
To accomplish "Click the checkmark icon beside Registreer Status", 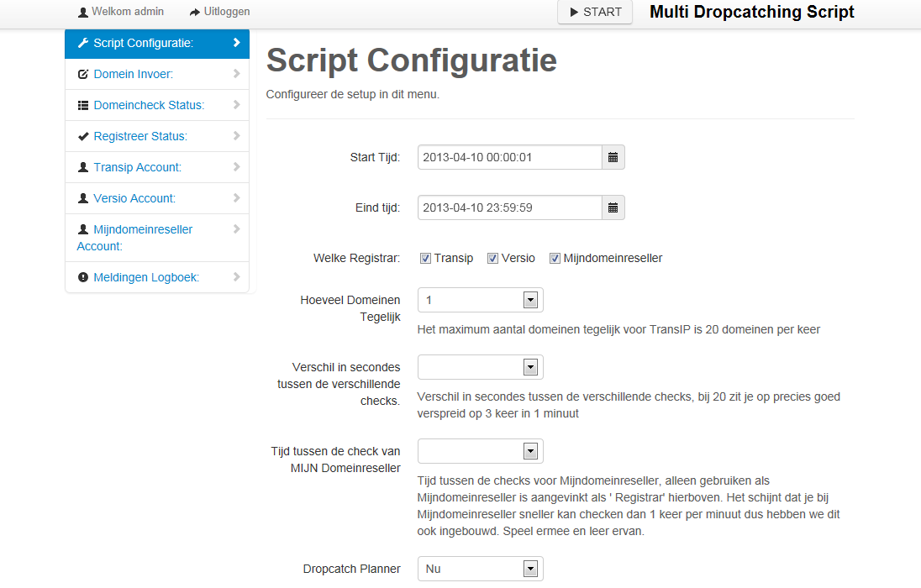I will coord(82,136).
